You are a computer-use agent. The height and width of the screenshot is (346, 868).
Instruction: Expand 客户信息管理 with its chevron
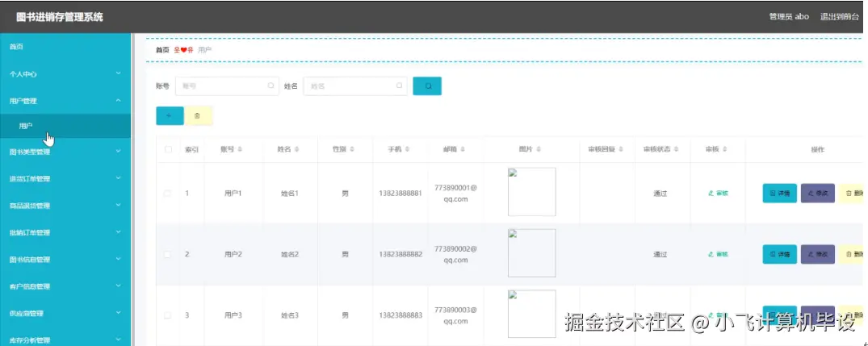coord(118,286)
